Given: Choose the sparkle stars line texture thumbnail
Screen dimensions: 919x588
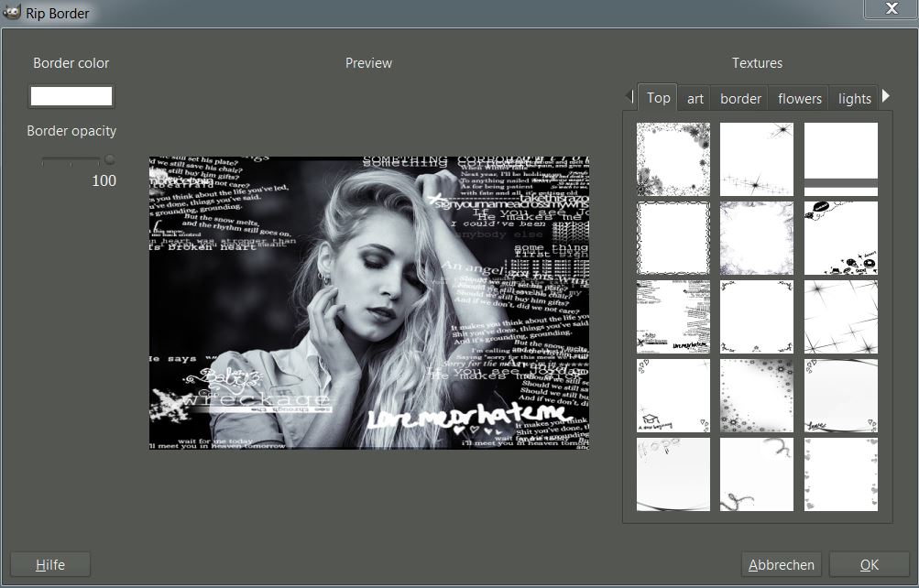Looking at the screenshot, I should tap(756, 158).
